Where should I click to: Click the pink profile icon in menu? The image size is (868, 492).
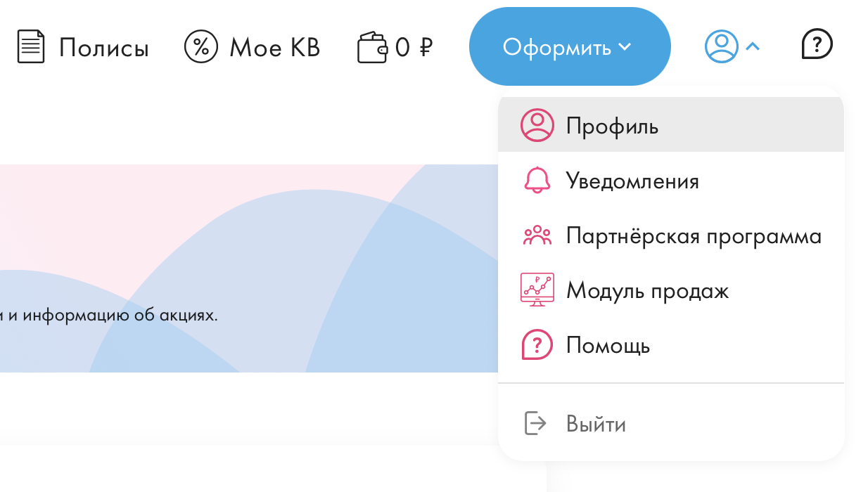point(537,126)
